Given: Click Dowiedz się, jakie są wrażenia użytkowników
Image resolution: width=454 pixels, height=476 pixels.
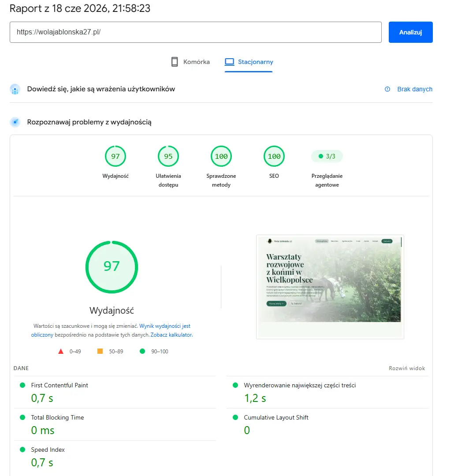Looking at the screenshot, I should (101, 89).
